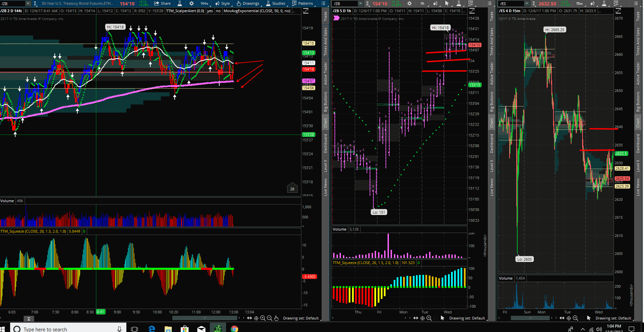The height and width of the screenshot is (332, 644).
Task: Select pointer cursor icon below /ES chart
Action: tap(589, 318)
